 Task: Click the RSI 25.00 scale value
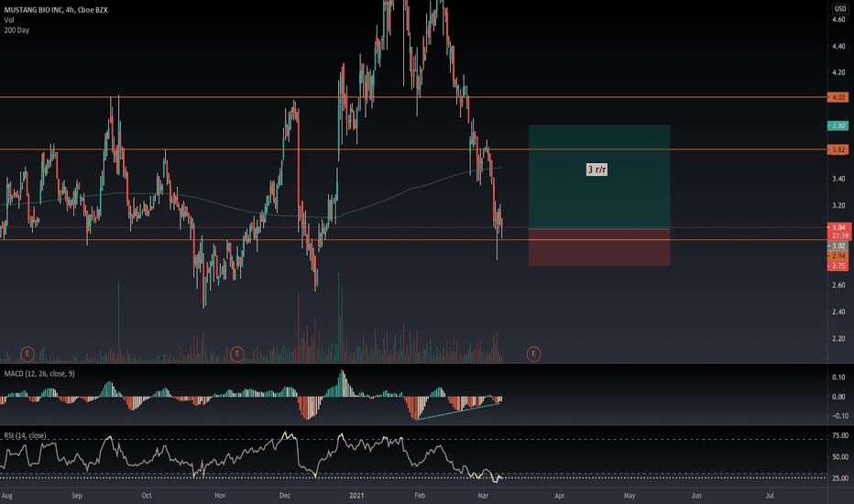coord(840,478)
